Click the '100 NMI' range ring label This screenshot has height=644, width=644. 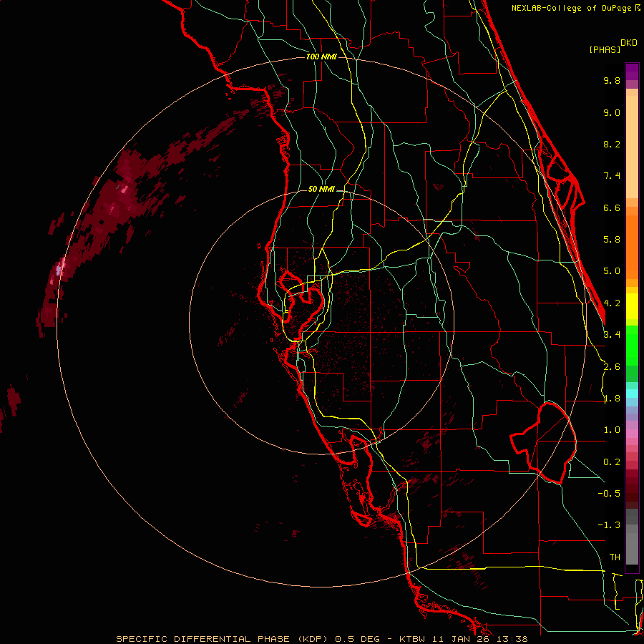[x=321, y=57]
